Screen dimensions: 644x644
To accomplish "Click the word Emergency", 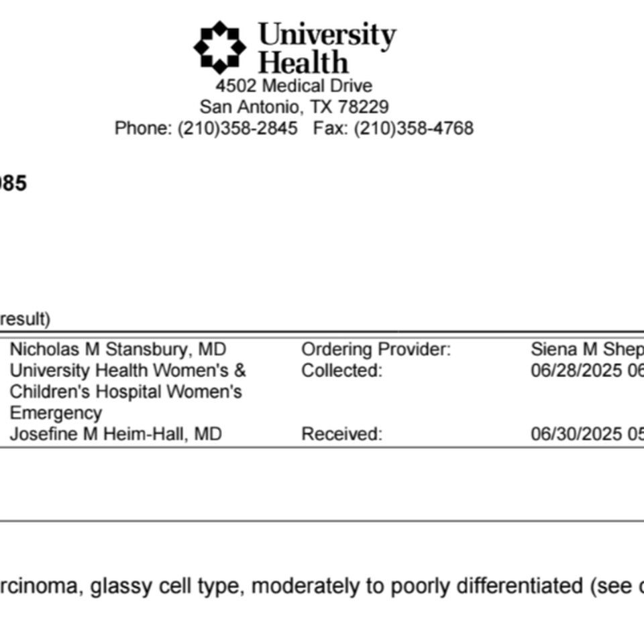I will point(56,413).
